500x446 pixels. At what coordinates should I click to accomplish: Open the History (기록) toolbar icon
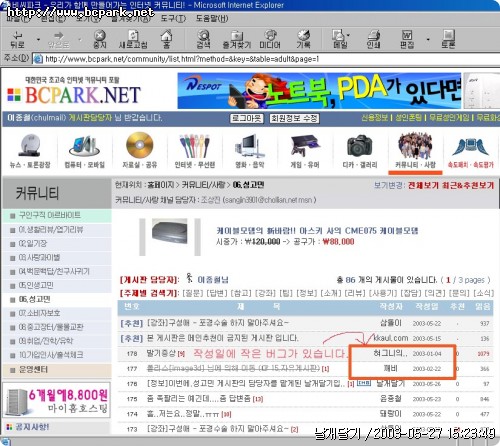303,39
